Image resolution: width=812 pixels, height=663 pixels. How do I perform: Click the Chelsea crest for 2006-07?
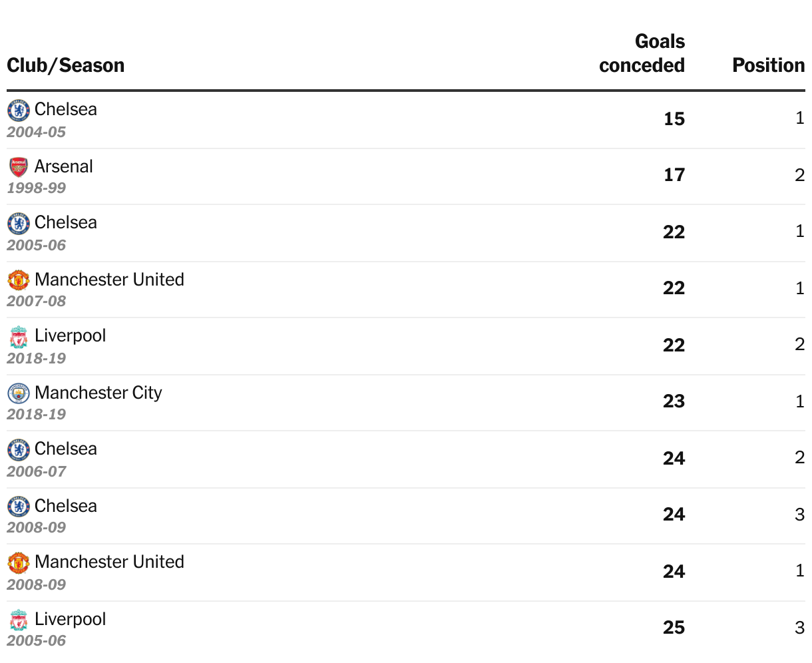click(18, 449)
